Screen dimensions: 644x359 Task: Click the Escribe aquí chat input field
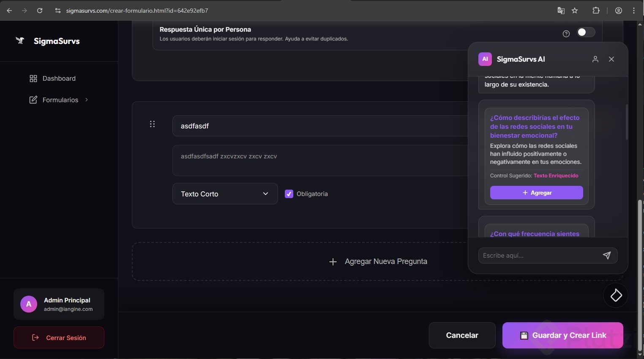click(539, 256)
